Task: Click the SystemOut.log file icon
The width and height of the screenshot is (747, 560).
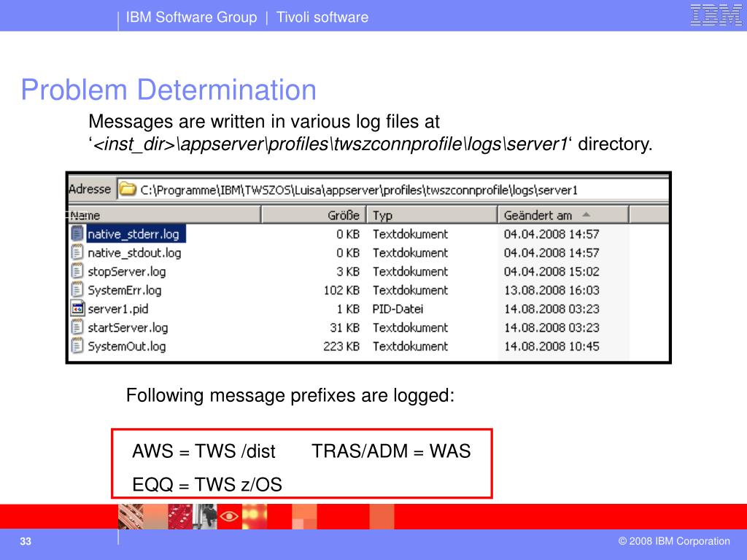Action: pyautogui.click(x=77, y=346)
